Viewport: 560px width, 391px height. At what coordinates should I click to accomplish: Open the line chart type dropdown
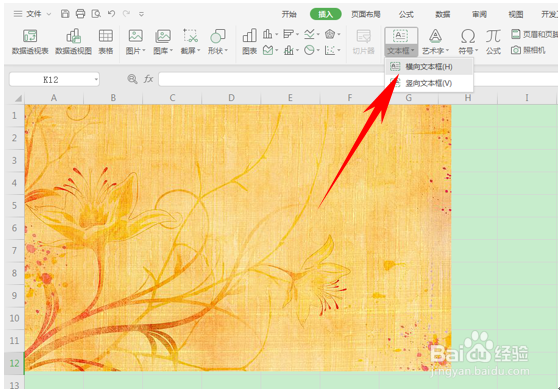(x=311, y=34)
